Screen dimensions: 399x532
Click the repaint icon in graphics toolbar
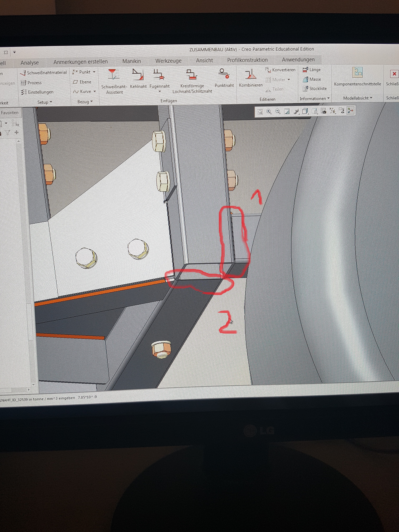[x=287, y=111]
